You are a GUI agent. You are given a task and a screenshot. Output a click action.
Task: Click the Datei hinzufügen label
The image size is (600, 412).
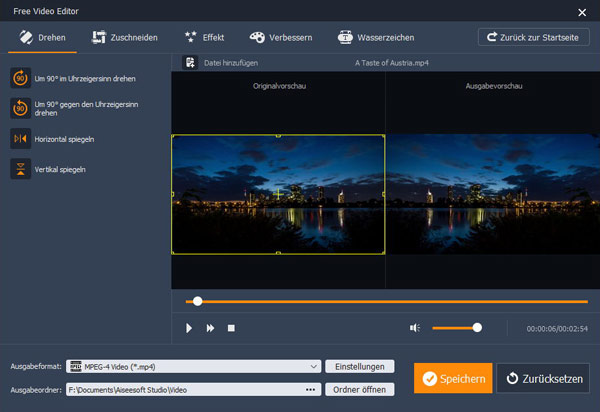tap(231, 63)
